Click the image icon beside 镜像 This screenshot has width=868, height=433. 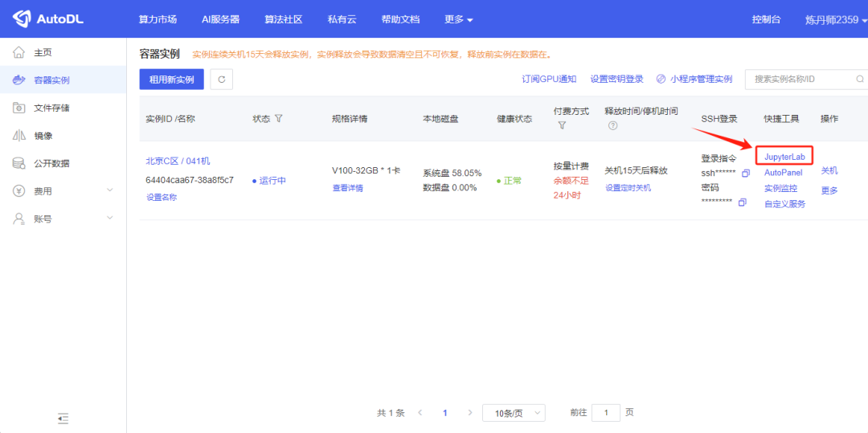(x=18, y=136)
